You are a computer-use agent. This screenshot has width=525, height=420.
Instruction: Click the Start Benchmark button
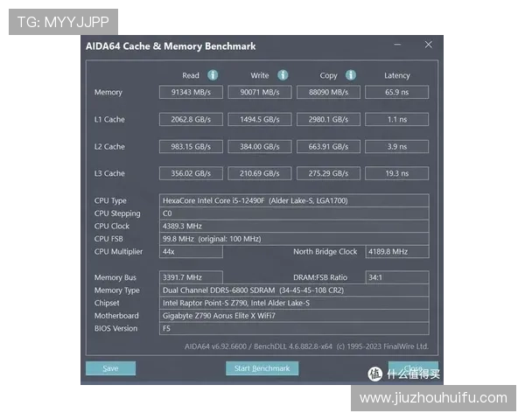click(262, 368)
